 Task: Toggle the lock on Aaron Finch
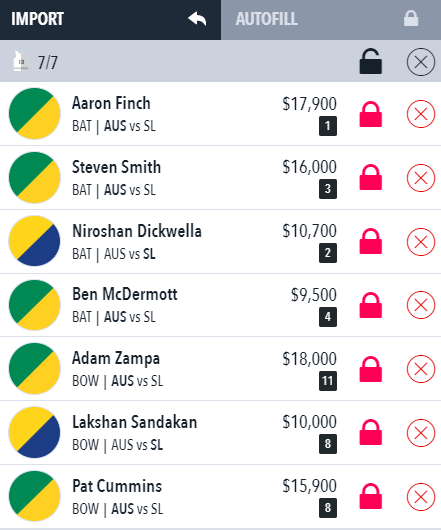(371, 114)
